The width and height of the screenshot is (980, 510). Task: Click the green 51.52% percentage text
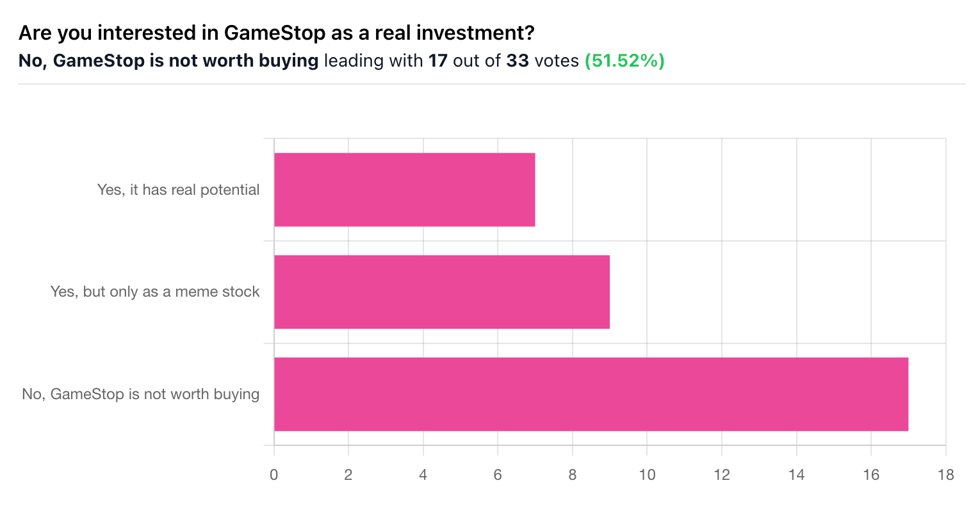pyautogui.click(x=625, y=61)
